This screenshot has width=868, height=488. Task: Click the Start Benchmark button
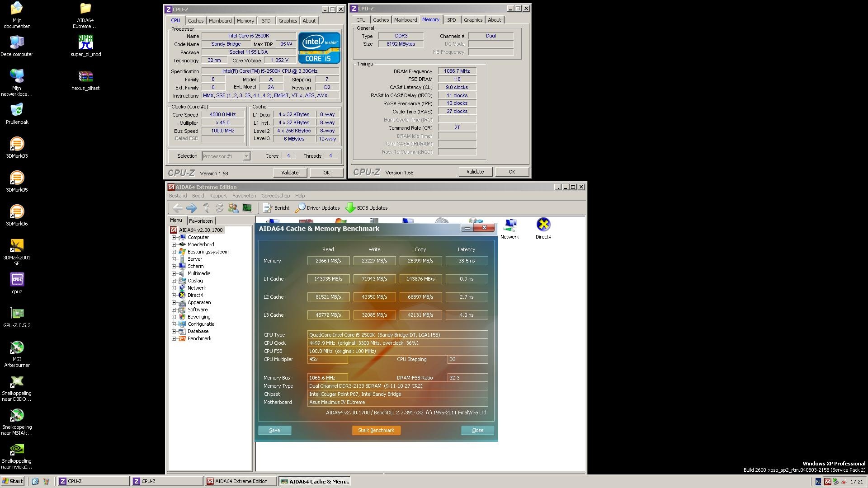pos(376,430)
